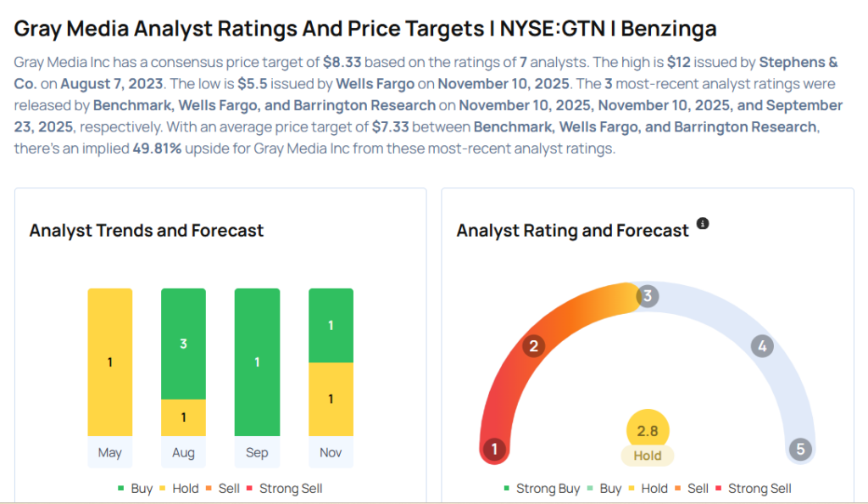Click the yellow 2.8 rating circle
The height and width of the screenshot is (504, 868).
coord(648,430)
